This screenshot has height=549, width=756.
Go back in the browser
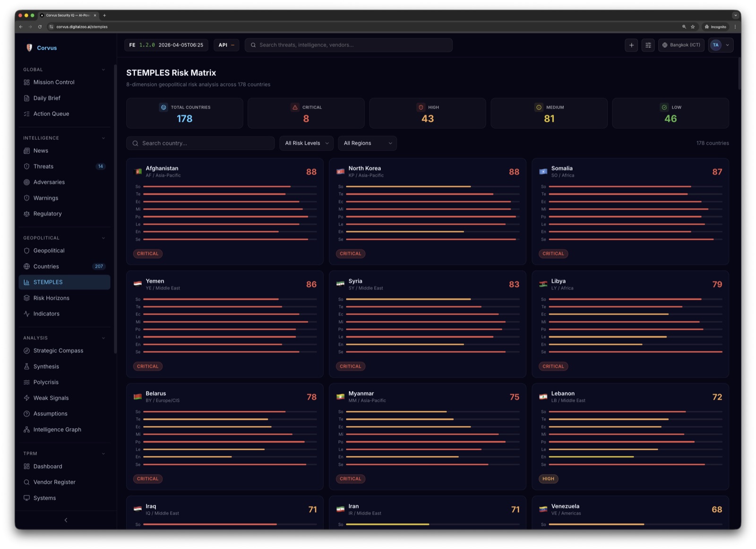click(x=21, y=27)
